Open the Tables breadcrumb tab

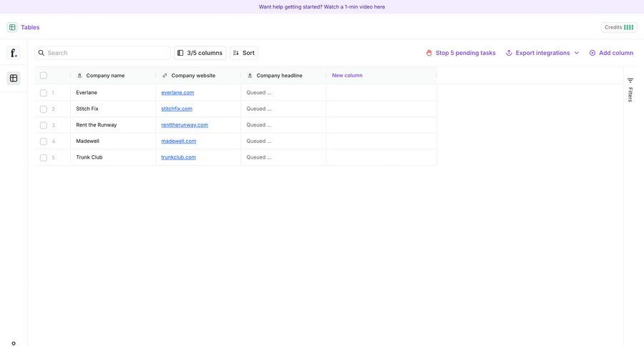(x=30, y=27)
